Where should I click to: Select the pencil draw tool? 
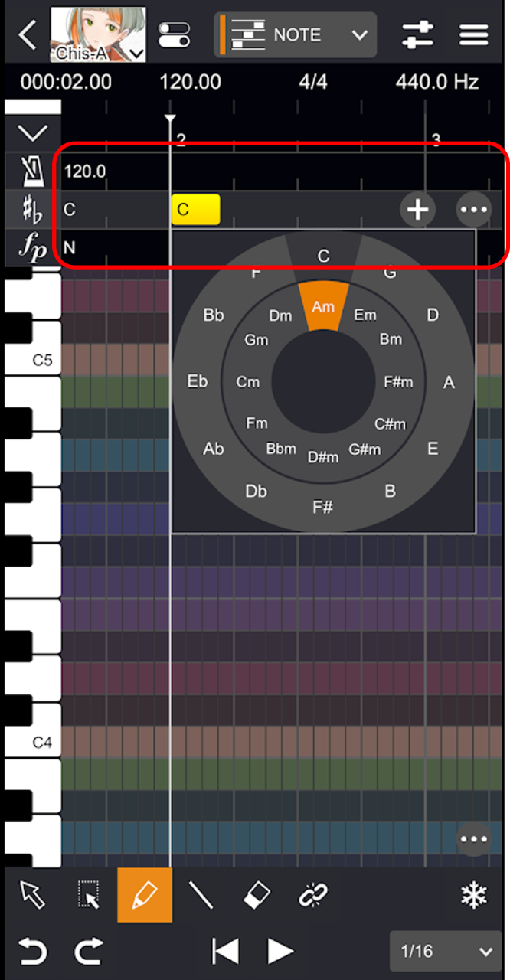tap(145, 895)
